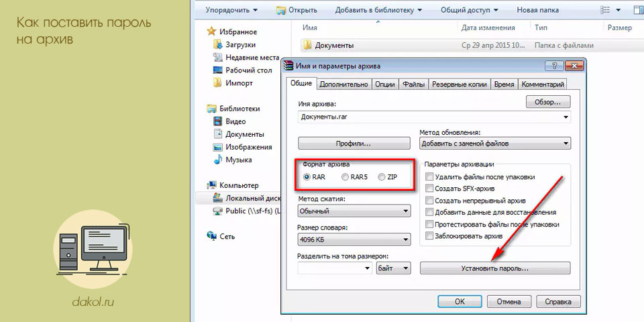Click the Документы folder icon in file list
The width and height of the screenshot is (644, 322).
[x=307, y=45]
